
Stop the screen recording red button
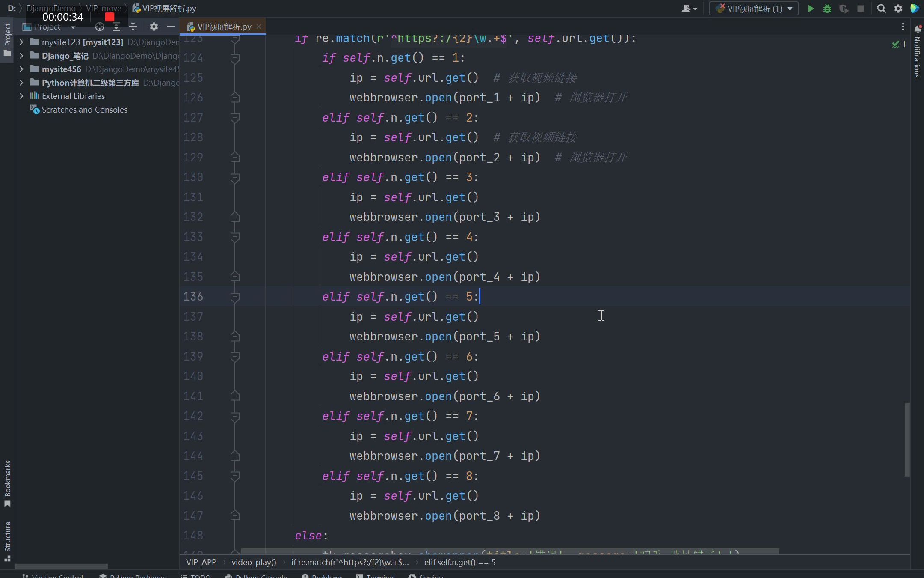(x=110, y=17)
